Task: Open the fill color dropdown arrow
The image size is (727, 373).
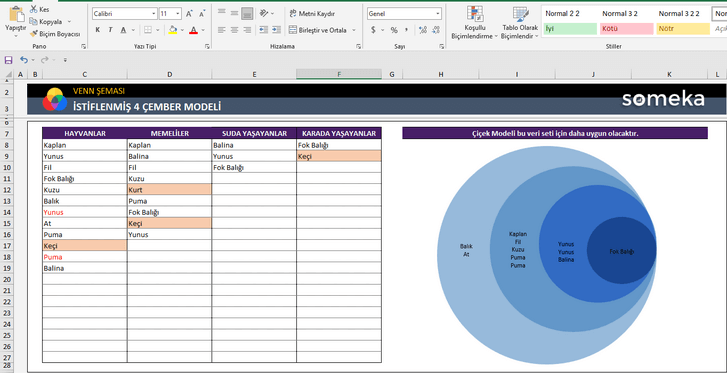Action: [x=181, y=30]
